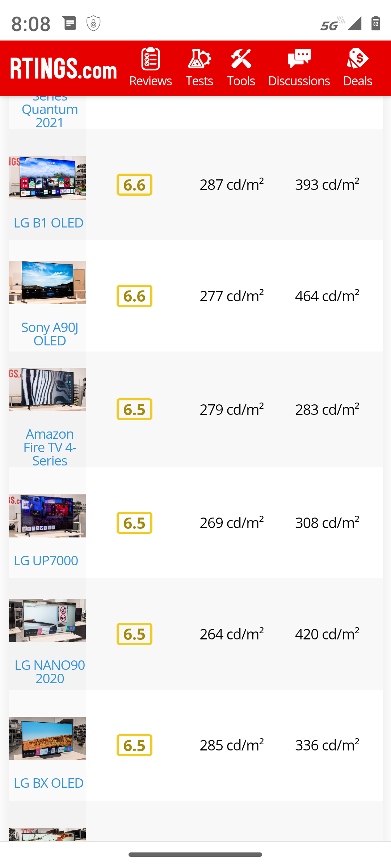Open the LG BX OLED link

point(49,783)
